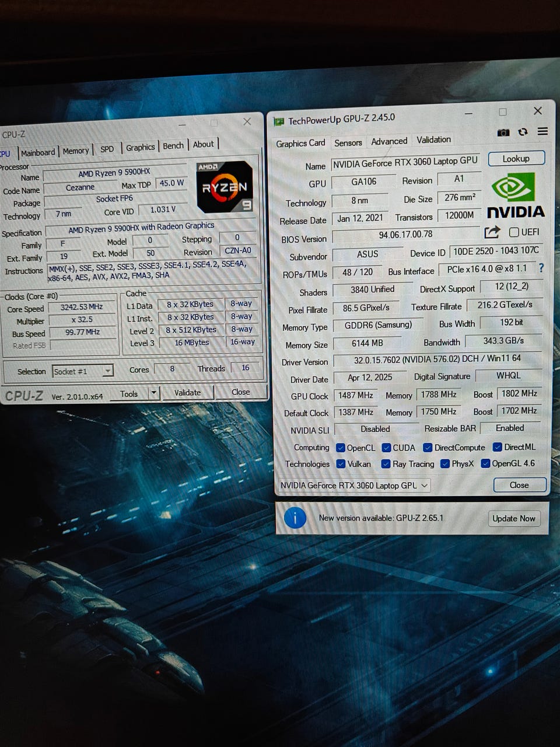Click the Resizable BAR Enabled value
This screenshot has height=747, width=560.
510,428
